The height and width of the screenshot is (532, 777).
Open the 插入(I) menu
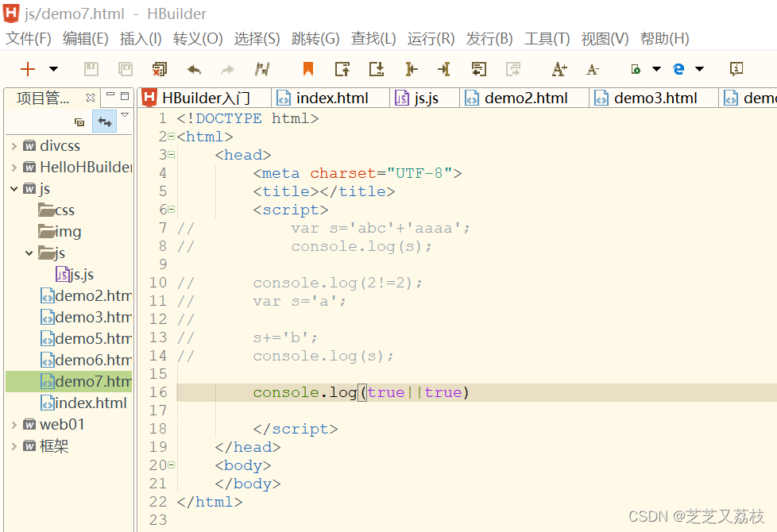141,39
